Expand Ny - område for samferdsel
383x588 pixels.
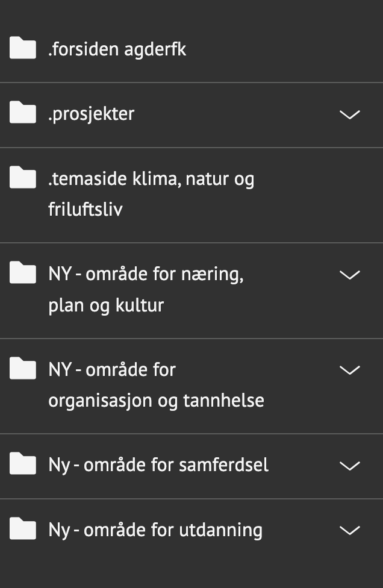click(349, 465)
